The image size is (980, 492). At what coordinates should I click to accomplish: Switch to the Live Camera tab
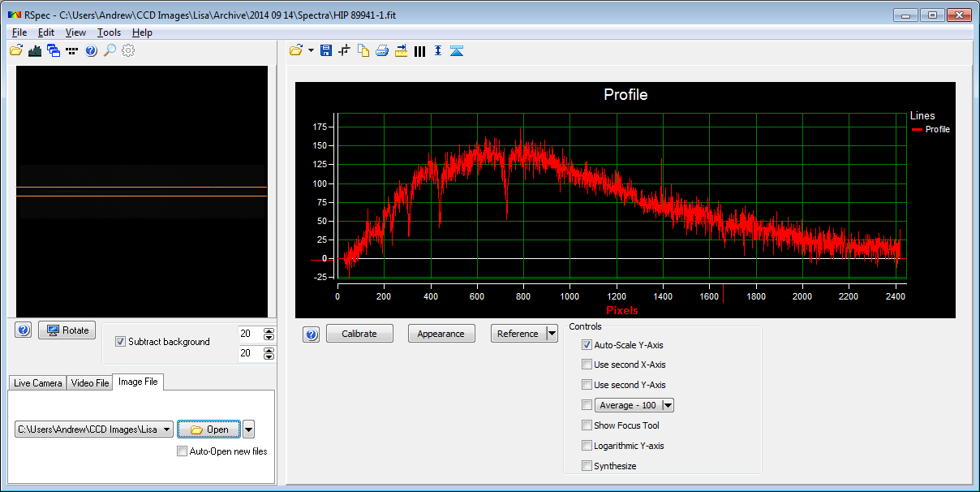pyautogui.click(x=37, y=382)
